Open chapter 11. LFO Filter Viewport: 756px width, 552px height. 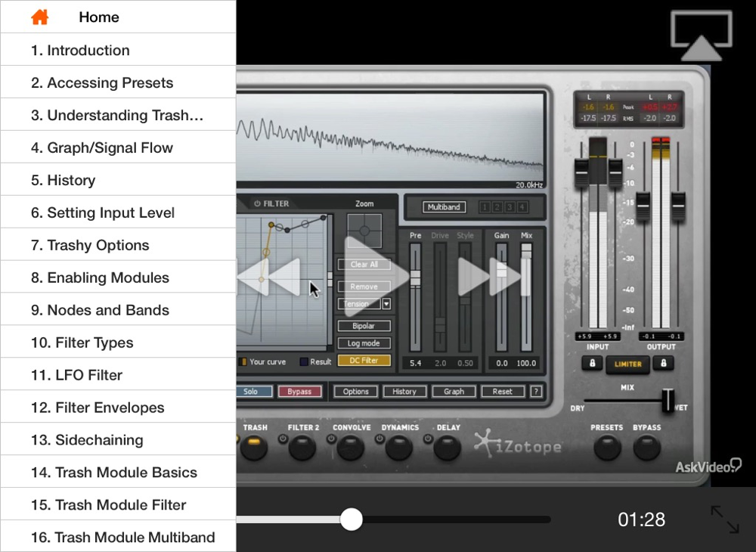click(x=118, y=374)
